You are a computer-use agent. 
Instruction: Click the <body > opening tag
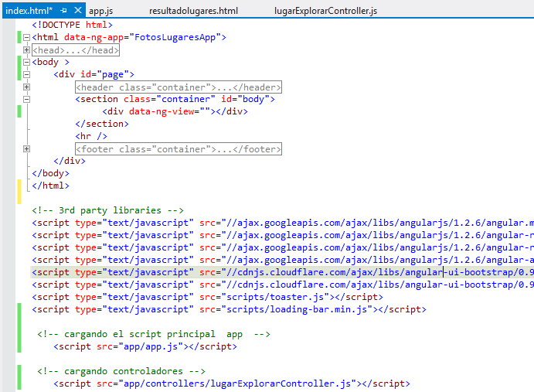click(50, 62)
